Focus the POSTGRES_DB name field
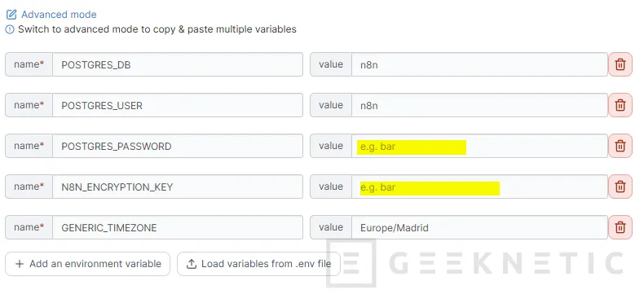Viewport: 644px width, 303px height. [178, 64]
